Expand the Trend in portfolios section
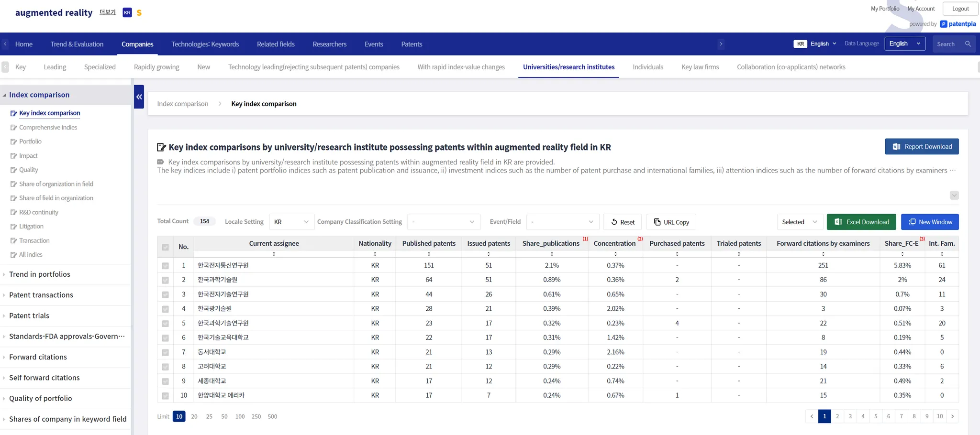 tap(39, 274)
